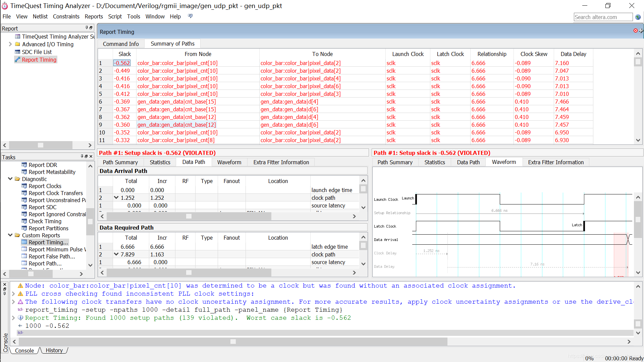
Task: Pin the Console panel
Action: [x=5, y=293]
